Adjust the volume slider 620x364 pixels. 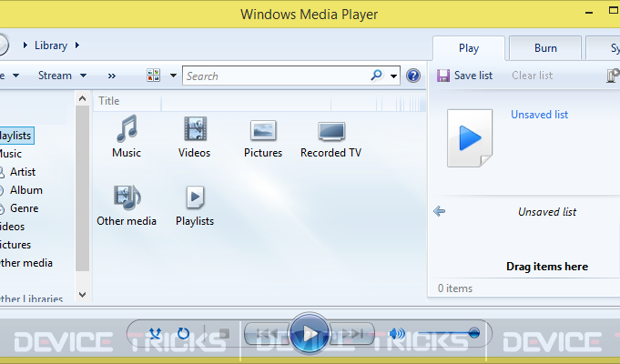click(x=449, y=333)
